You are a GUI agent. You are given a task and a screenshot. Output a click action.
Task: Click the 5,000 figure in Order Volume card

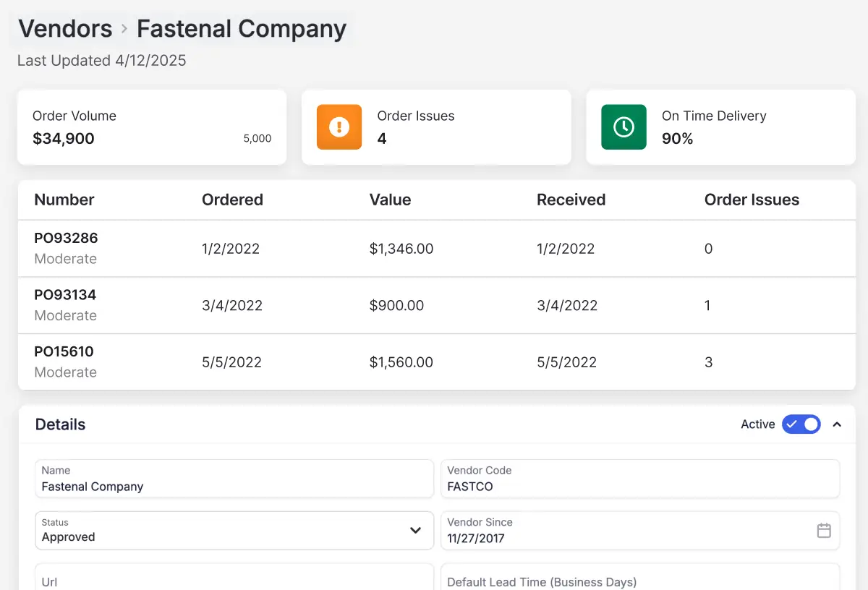tap(258, 139)
